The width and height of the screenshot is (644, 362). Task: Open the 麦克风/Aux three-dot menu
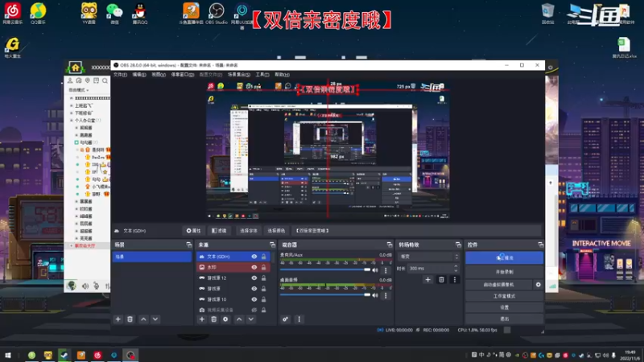pos(386,270)
